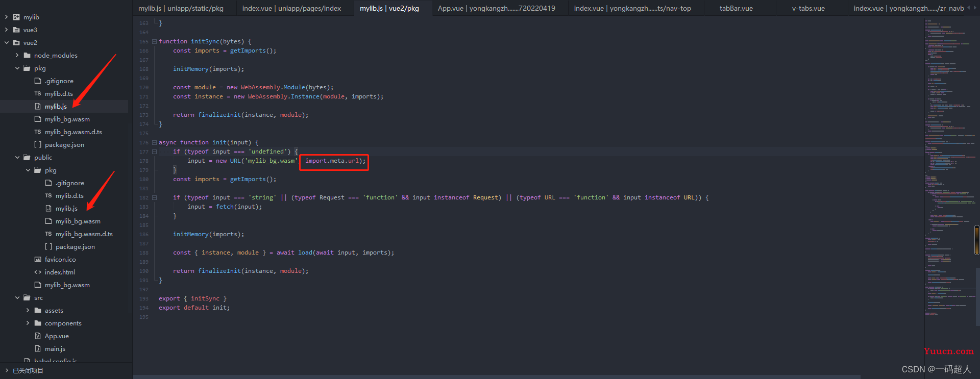Fold the async init function at line 176

(154, 143)
